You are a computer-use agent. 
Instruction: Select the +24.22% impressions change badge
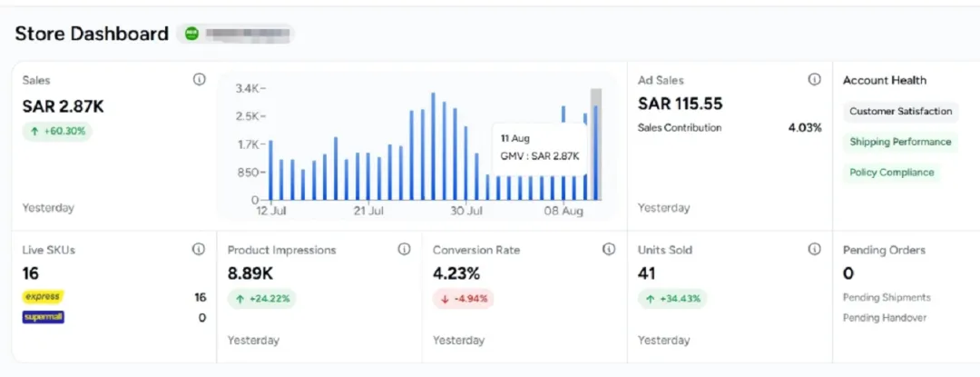[x=262, y=299]
